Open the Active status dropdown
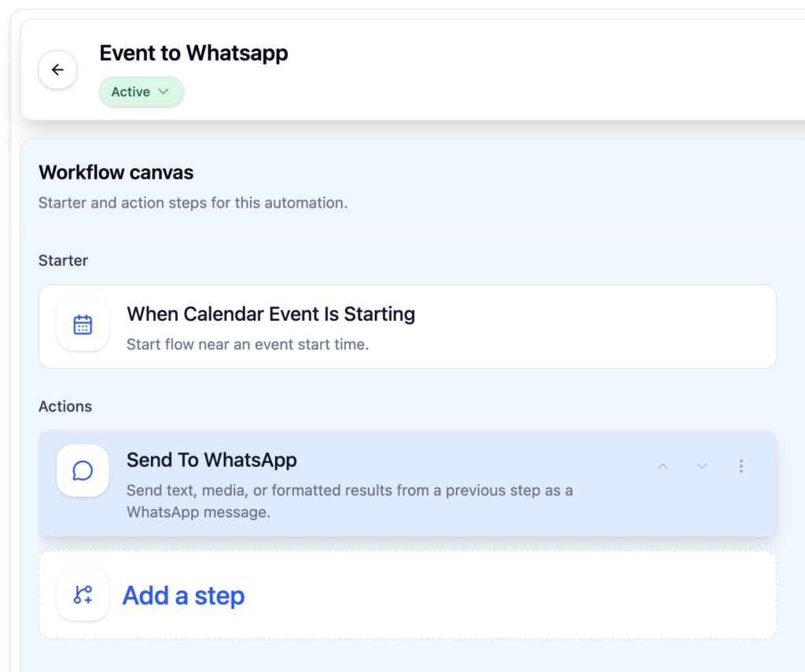The width and height of the screenshot is (805, 672). pyautogui.click(x=165, y=92)
